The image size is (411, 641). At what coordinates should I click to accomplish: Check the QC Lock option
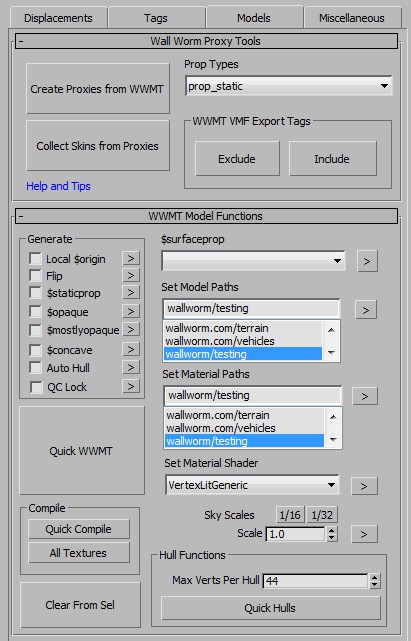36,387
